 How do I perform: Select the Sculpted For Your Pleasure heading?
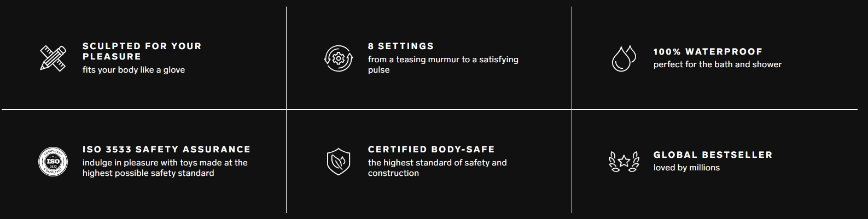142,51
